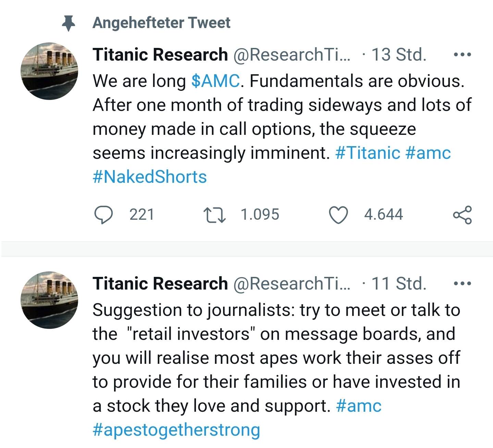Open the #apestogetherstrong hashtag
The image size is (493, 448).
(x=177, y=430)
